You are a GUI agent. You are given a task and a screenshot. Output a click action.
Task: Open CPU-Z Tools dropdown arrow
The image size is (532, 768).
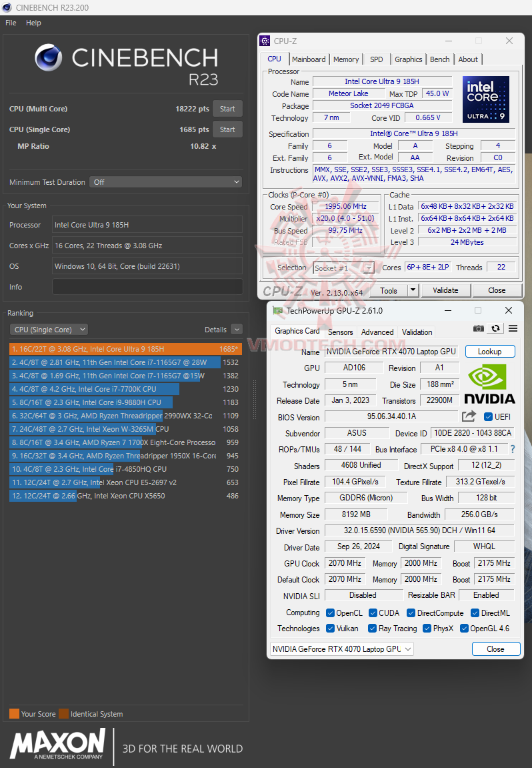pyautogui.click(x=413, y=290)
